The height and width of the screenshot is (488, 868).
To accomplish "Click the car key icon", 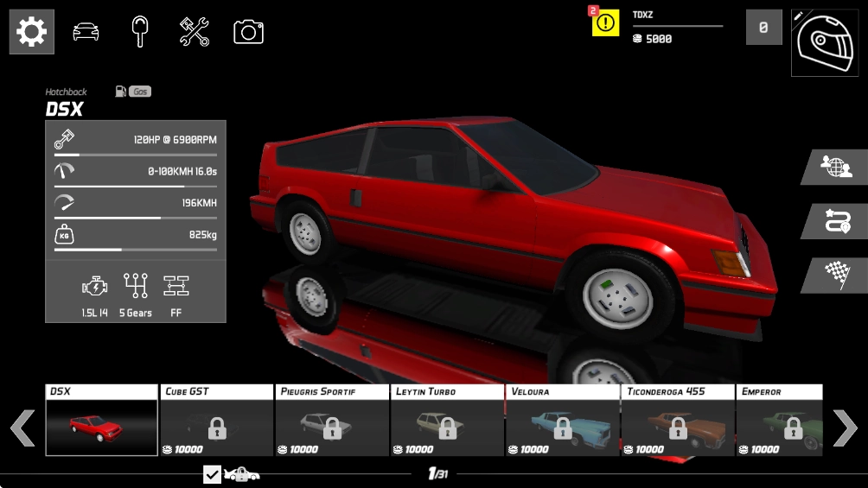I will pos(139,32).
